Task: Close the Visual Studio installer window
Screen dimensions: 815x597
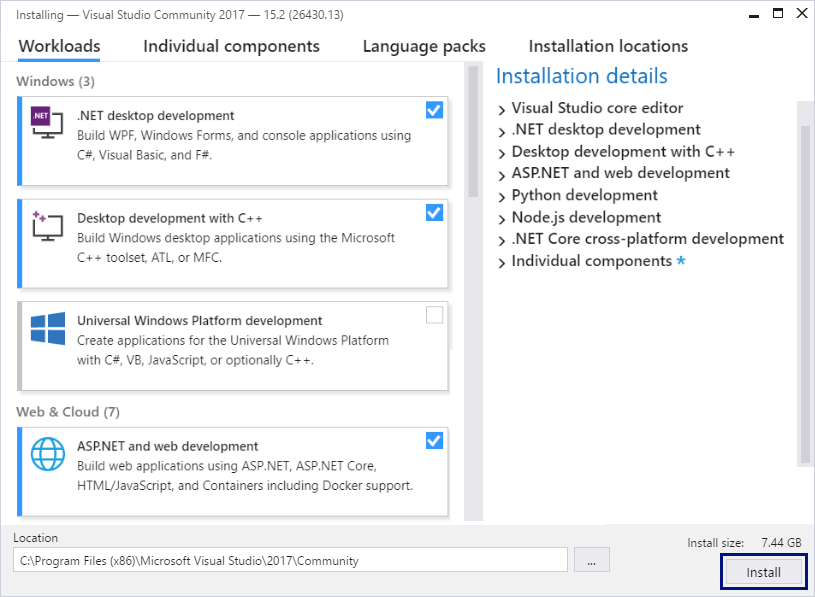Action: 802,14
